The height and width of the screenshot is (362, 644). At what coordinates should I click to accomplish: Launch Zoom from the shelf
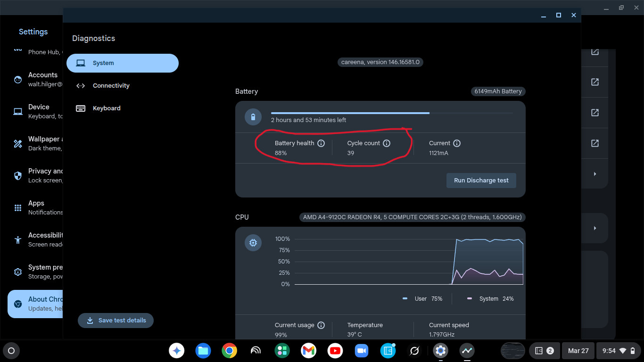coord(362,351)
